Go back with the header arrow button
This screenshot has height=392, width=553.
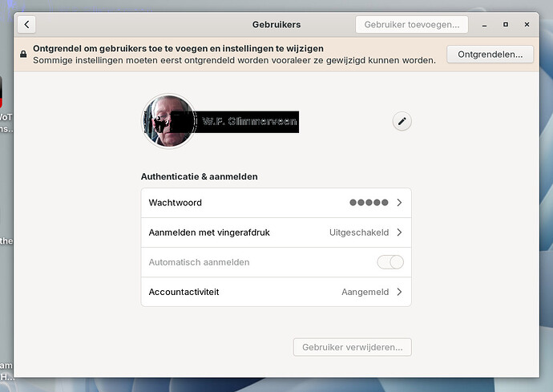pos(26,24)
